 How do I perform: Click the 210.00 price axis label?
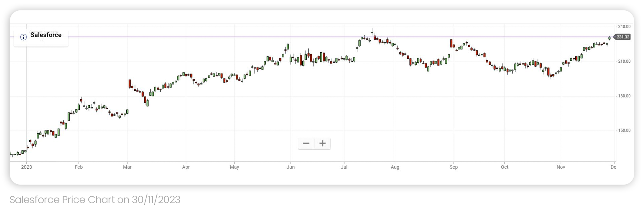click(x=624, y=61)
